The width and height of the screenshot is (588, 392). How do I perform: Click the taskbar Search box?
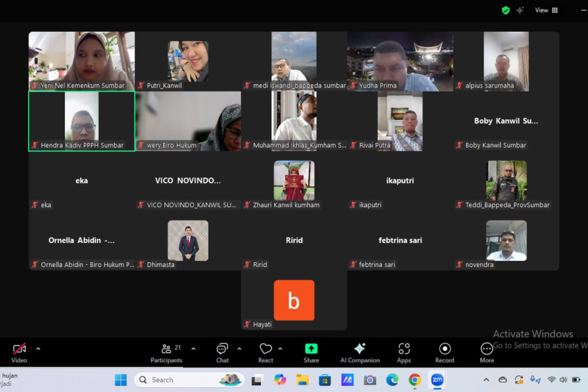[x=189, y=380]
